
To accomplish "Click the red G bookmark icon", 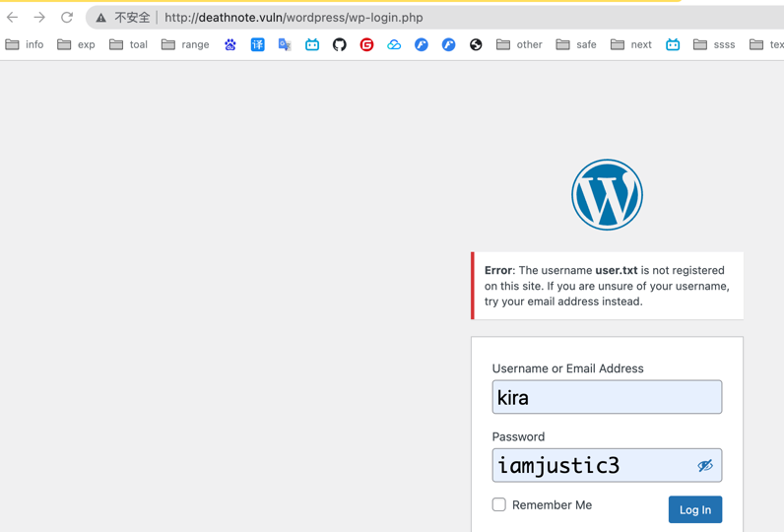I will coord(366,44).
